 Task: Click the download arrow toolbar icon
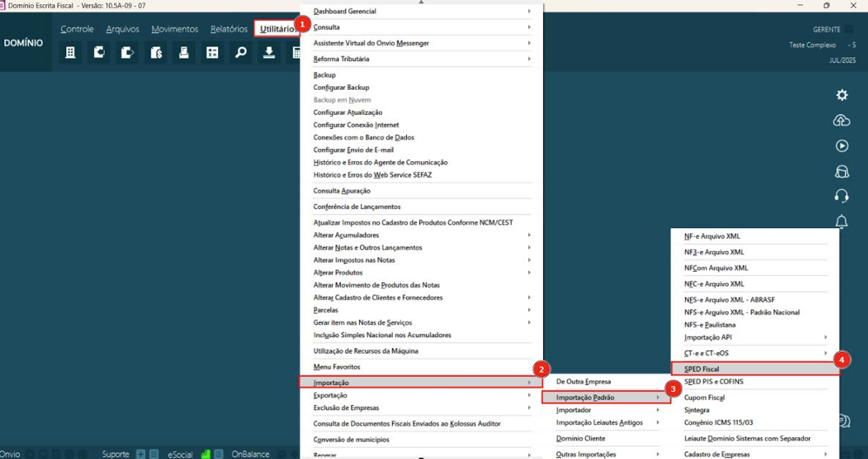[x=269, y=53]
